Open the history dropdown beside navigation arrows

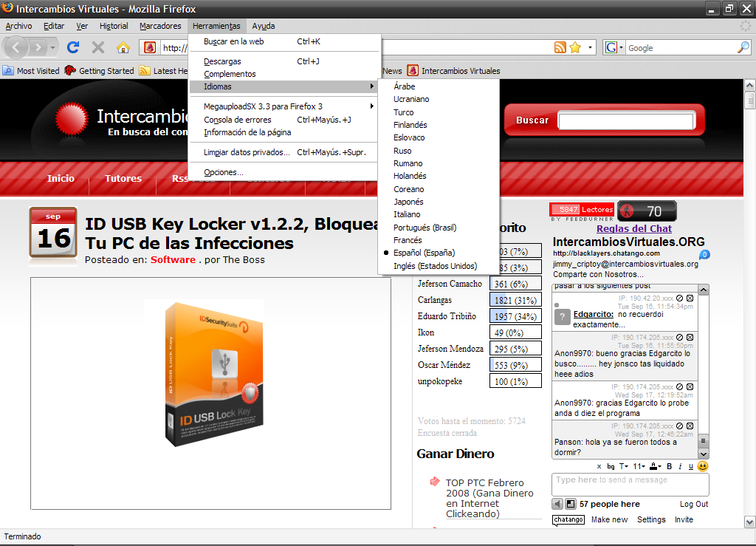[x=52, y=47]
